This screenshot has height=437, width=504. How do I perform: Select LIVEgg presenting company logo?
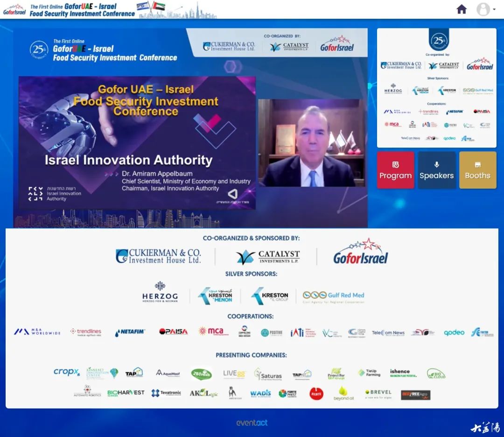coord(234,374)
